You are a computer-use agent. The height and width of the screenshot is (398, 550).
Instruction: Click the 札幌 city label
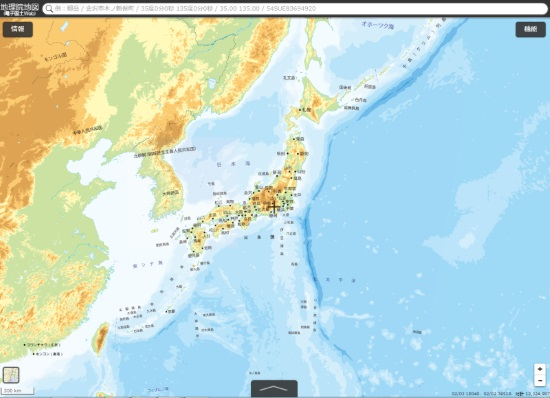[x=306, y=110]
